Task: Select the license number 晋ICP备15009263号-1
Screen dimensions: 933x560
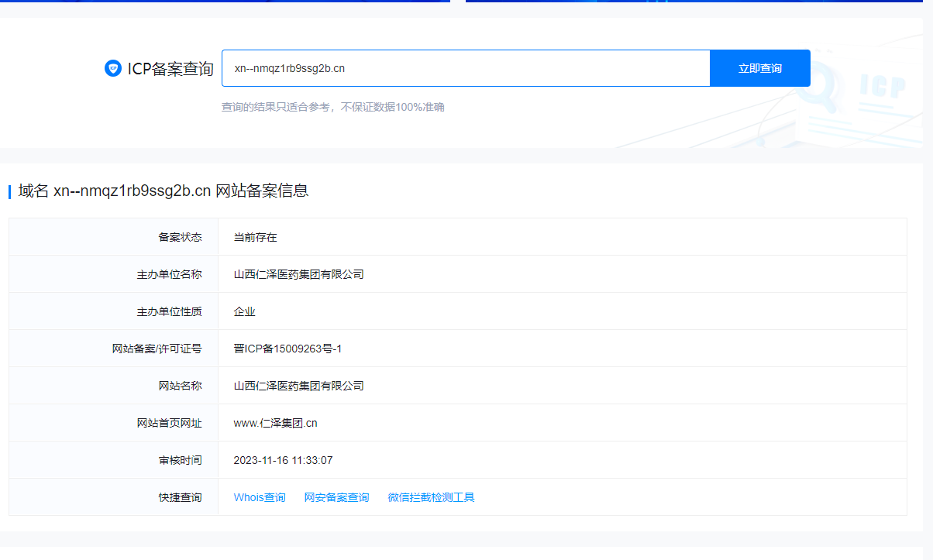Action: pyautogui.click(x=287, y=349)
